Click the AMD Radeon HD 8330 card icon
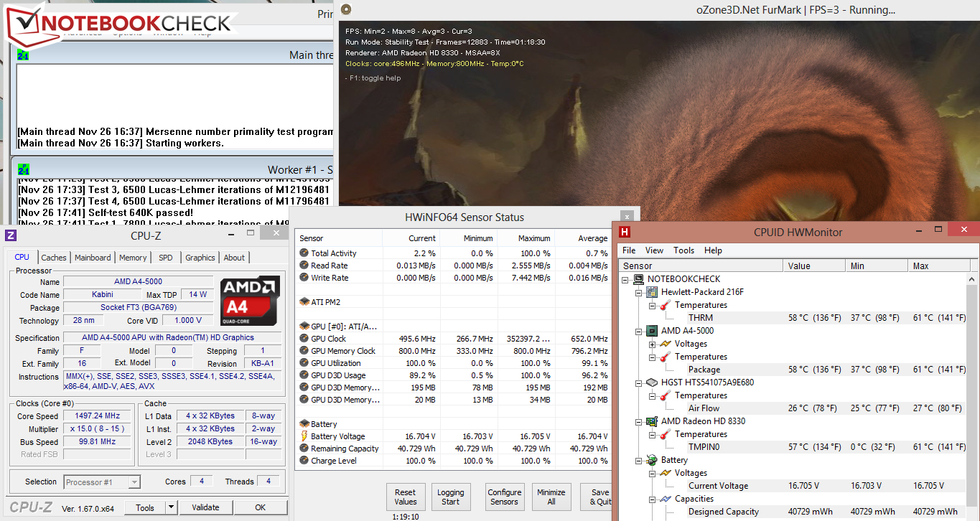Viewport: 980px width, 521px height. tap(652, 421)
